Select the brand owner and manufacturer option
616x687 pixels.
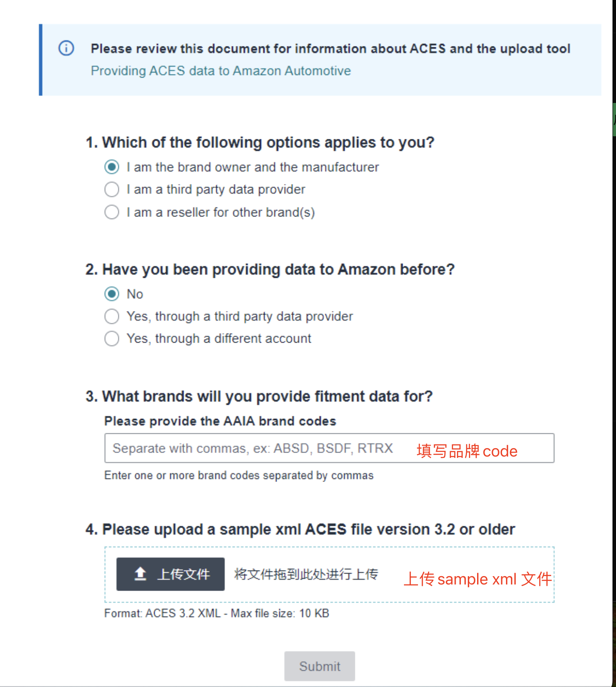click(x=112, y=167)
